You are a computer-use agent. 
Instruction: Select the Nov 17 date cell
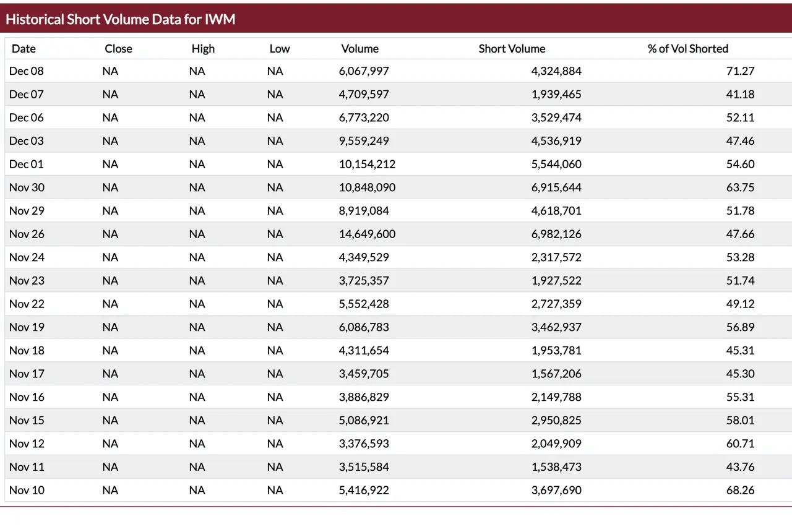pos(27,374)
